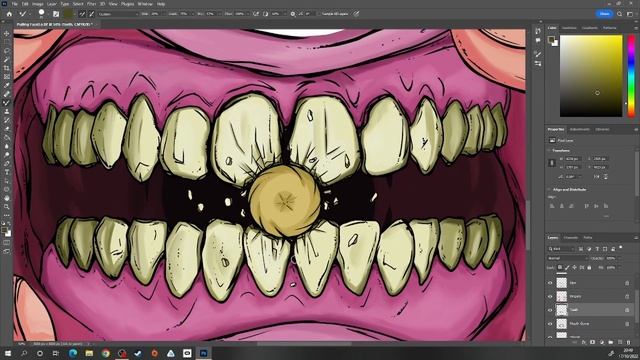The image size is (640, 360).
Task: Select the Eyedropper tool
Action: pyautogui.click(x=7, y=85)
